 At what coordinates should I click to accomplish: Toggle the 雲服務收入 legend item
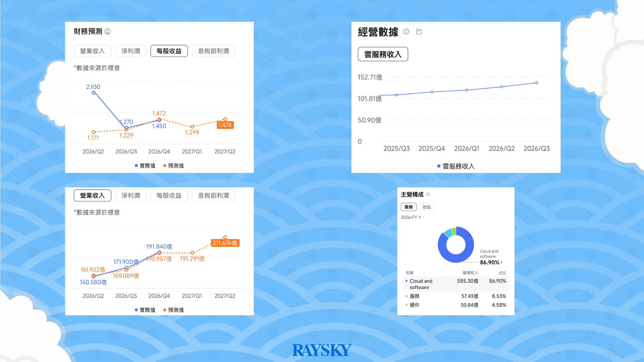456,166
